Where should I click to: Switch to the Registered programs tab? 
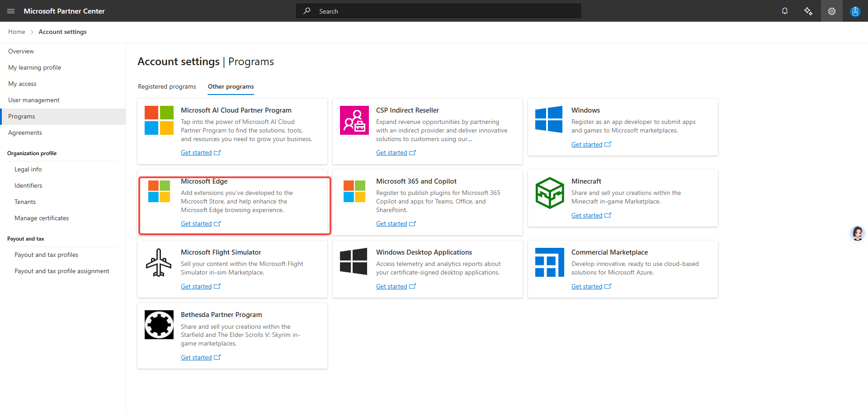point(167,86)
